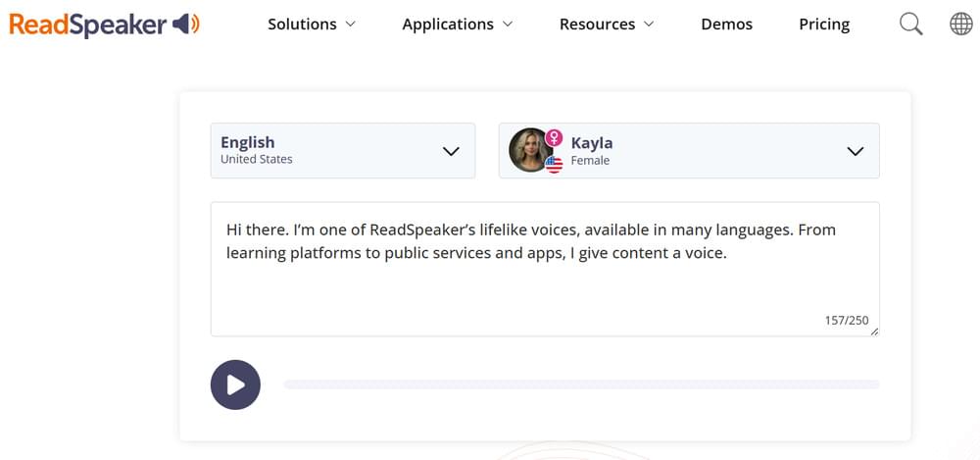This screenshot has height=460, width=980.
Task: Go to the Demos page
Action: click(x=726, y=25)
